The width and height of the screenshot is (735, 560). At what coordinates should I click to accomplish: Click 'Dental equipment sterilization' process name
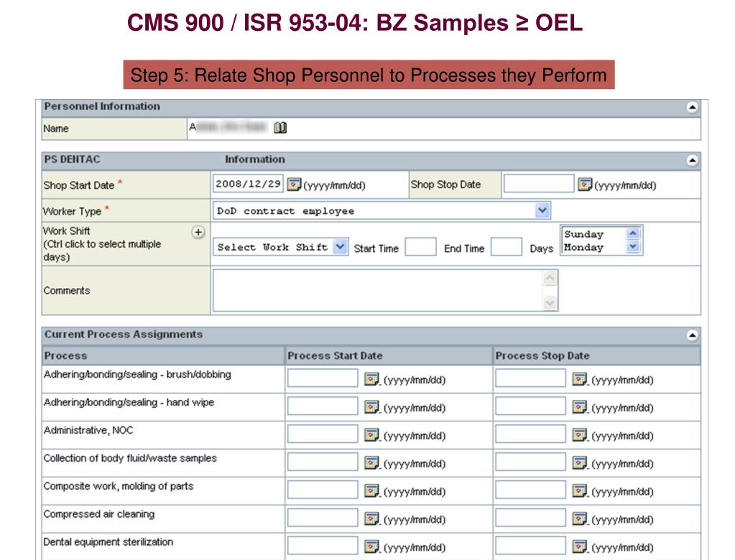[108, 542]
